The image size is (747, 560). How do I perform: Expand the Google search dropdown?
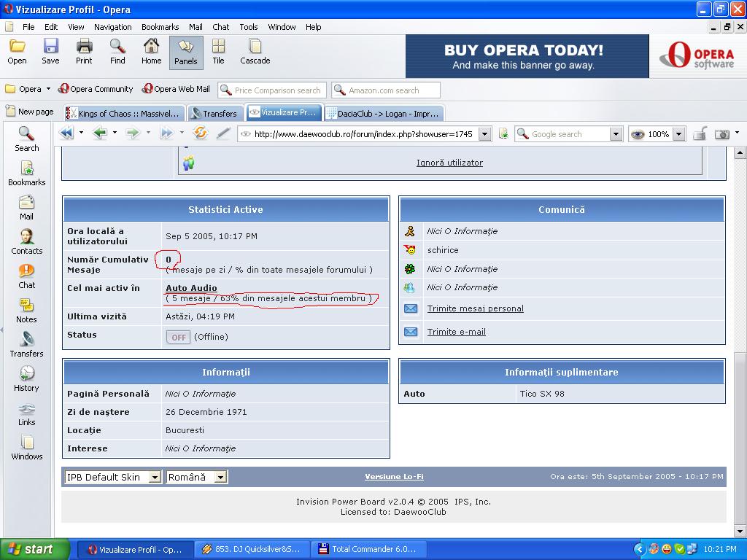coord(616,134)
